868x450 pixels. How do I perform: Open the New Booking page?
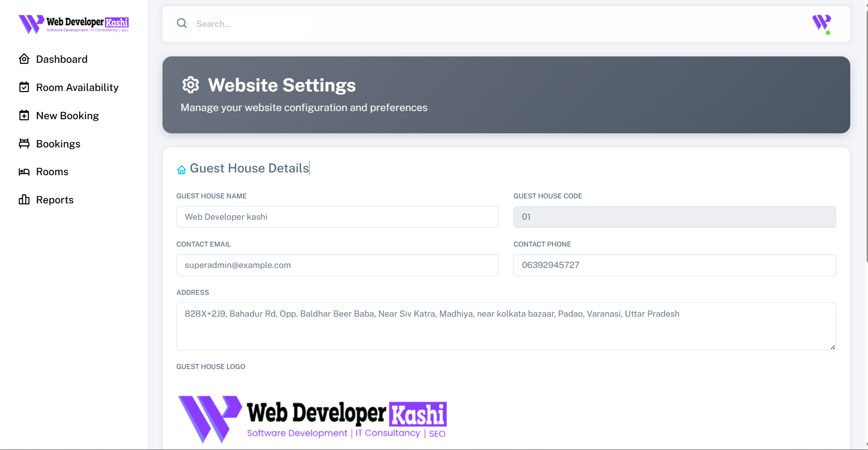(x=67, y=116)
